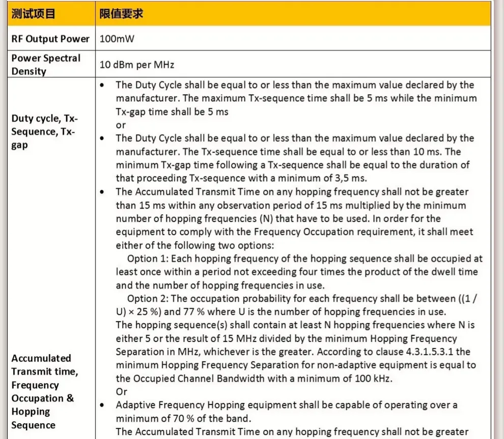
Task: Click the capitalized 'Or' line before Adaptive bullet
Action: [121, 392]
